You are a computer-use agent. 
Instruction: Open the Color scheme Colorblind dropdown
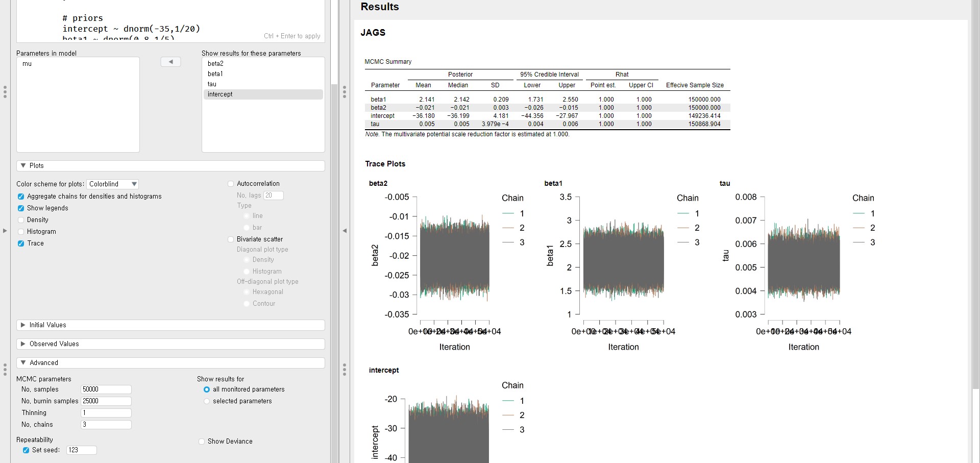tap(113, 184)
